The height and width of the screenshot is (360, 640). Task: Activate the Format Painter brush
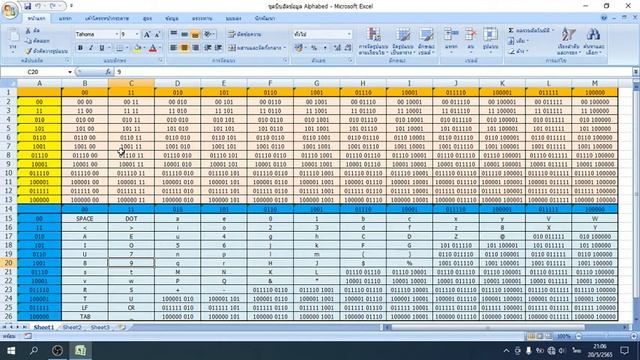[x=46, y=51]
